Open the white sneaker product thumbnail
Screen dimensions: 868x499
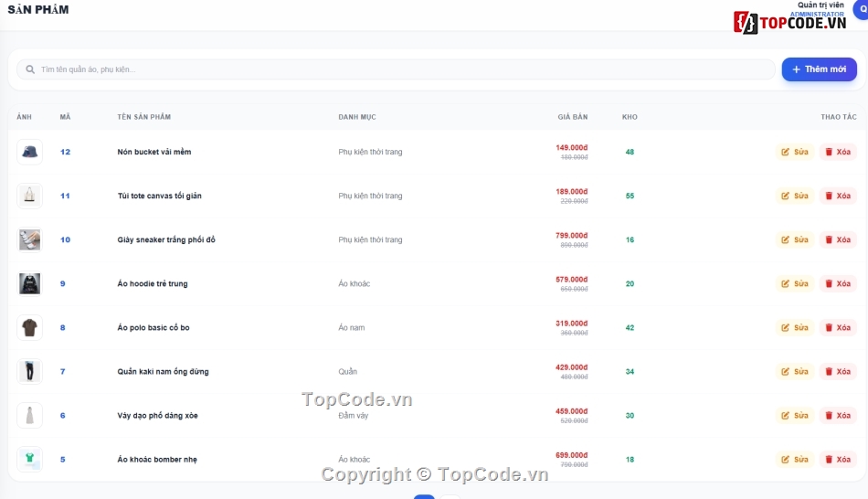30,239
